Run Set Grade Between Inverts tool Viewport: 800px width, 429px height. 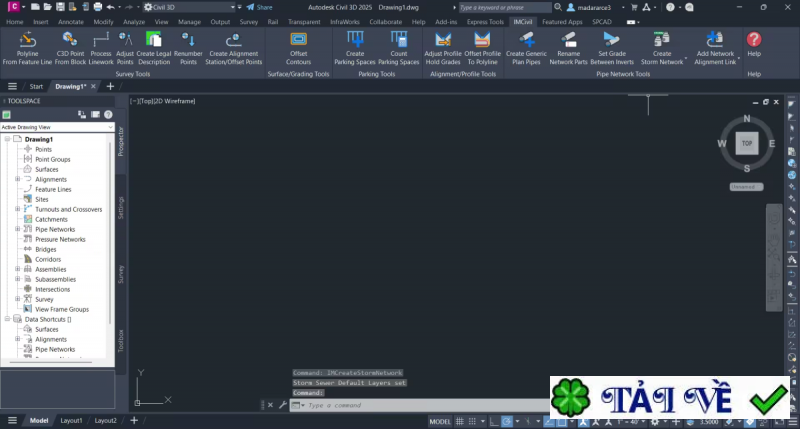[612, 48]
